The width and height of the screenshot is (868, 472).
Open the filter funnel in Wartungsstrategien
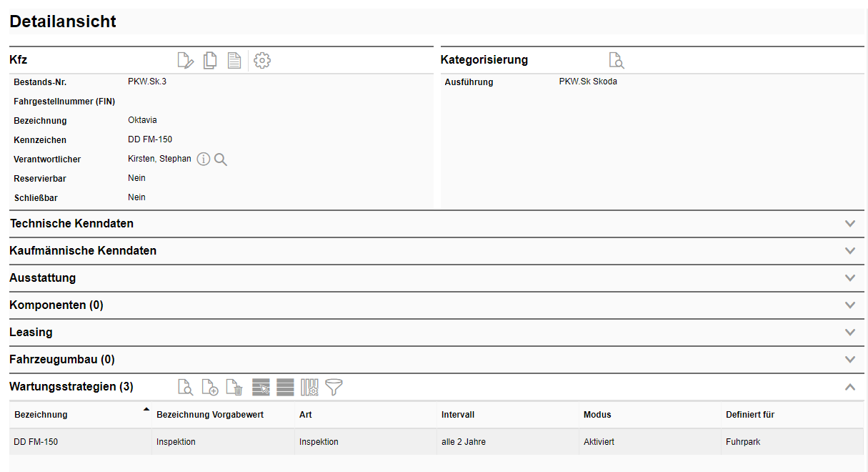tap(334, 388)
